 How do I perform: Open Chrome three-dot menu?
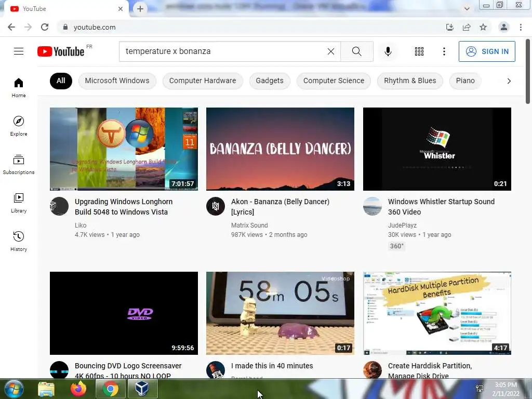tap(521, 27)
